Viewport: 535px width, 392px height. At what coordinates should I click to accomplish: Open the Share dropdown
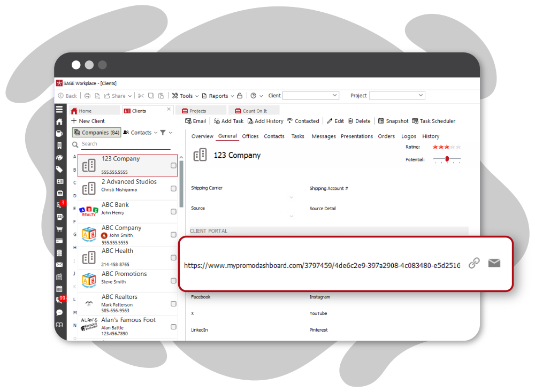(118, 96)
